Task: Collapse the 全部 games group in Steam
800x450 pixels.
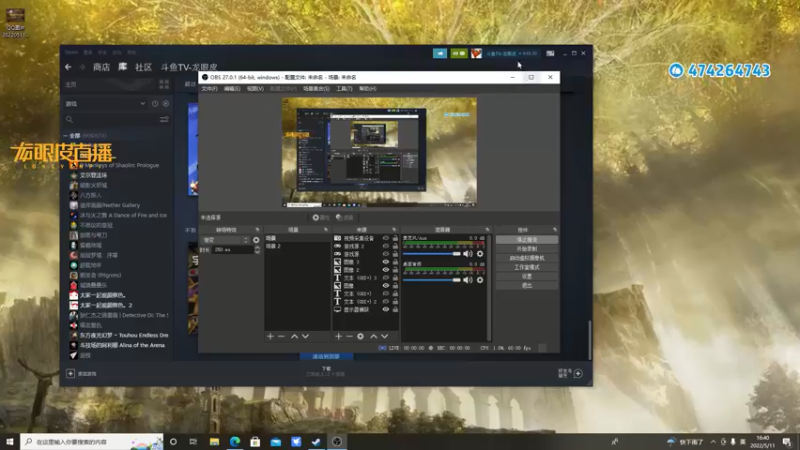Action: (x=65, y=136)
